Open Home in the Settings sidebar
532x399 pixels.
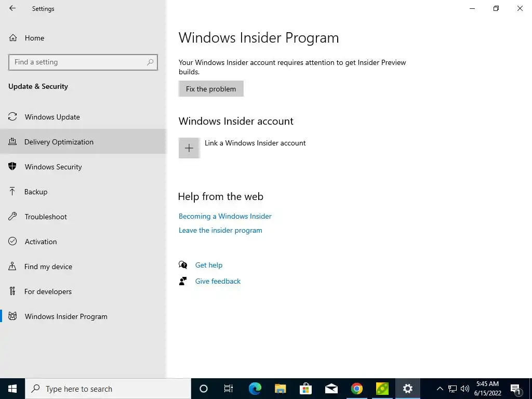pyautogui.click(x=83, y=38)
